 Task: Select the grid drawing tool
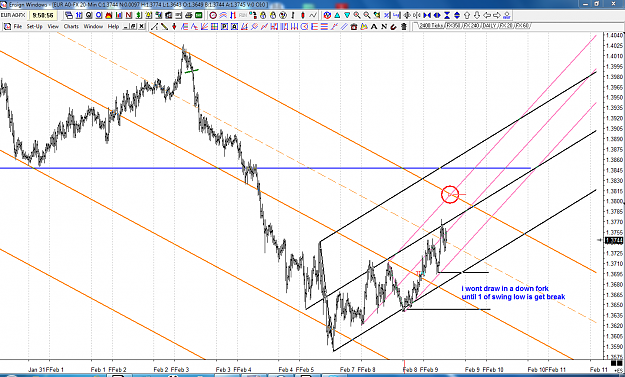click(x=214, y=26)
